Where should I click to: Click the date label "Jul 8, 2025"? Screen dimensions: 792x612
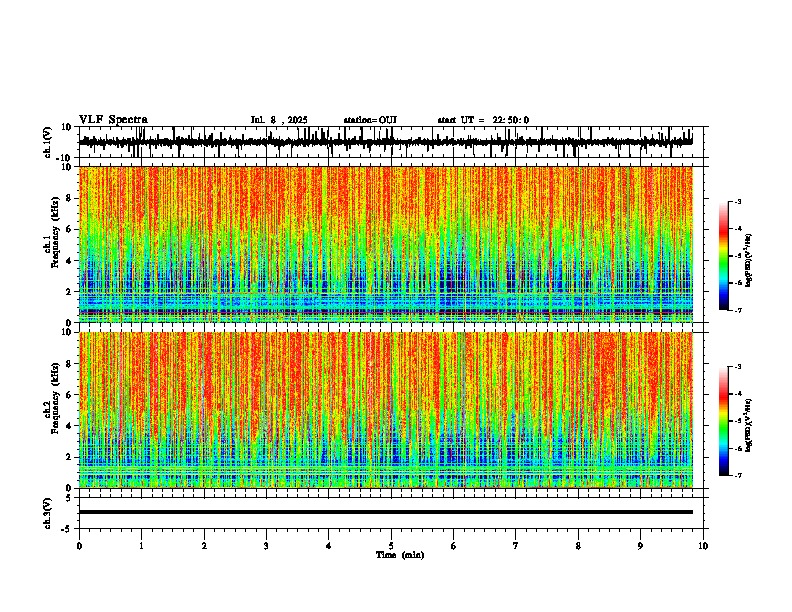tap(279, 120)
